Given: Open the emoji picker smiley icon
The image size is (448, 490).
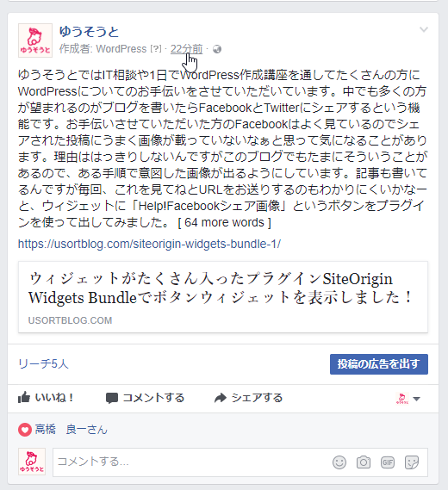Looking at the screenshot, I should pos(339,462).
